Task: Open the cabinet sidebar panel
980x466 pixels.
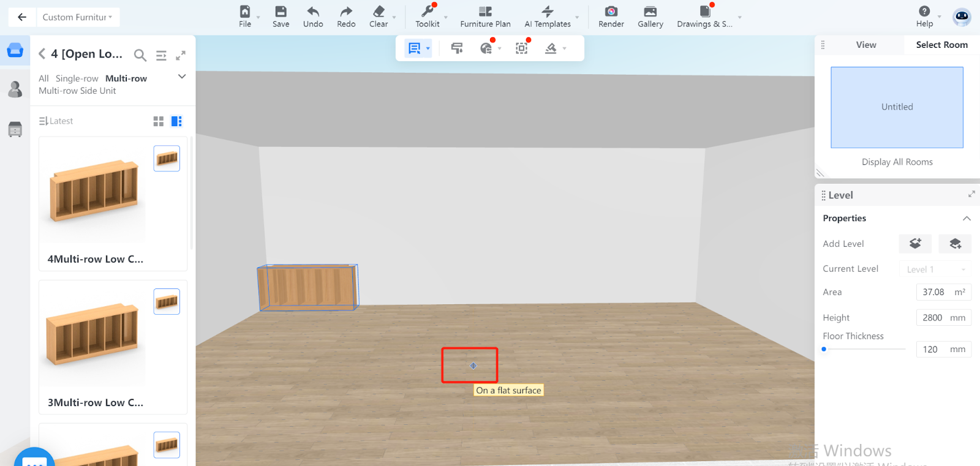Action: point(15,129)
